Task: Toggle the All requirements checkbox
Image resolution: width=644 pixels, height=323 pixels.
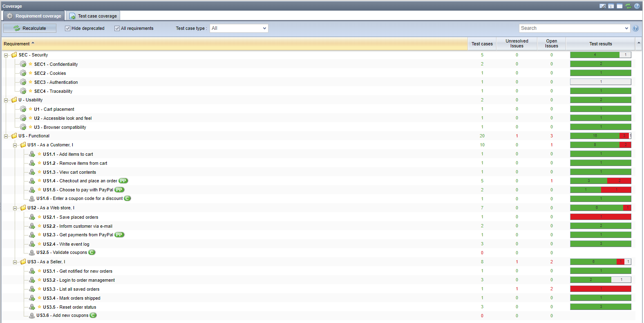Action: pyautogui.click(x=117, y=28)
